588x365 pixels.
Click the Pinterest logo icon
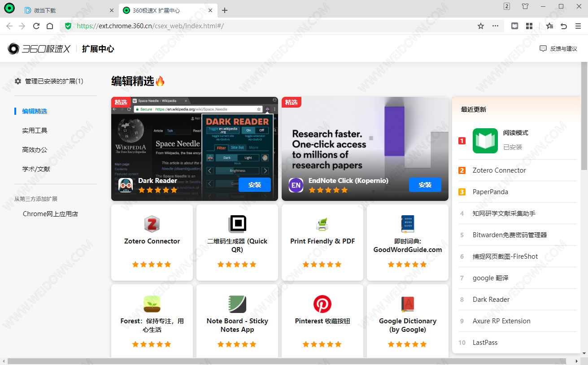pyautogui.click(x=322, y=304)
